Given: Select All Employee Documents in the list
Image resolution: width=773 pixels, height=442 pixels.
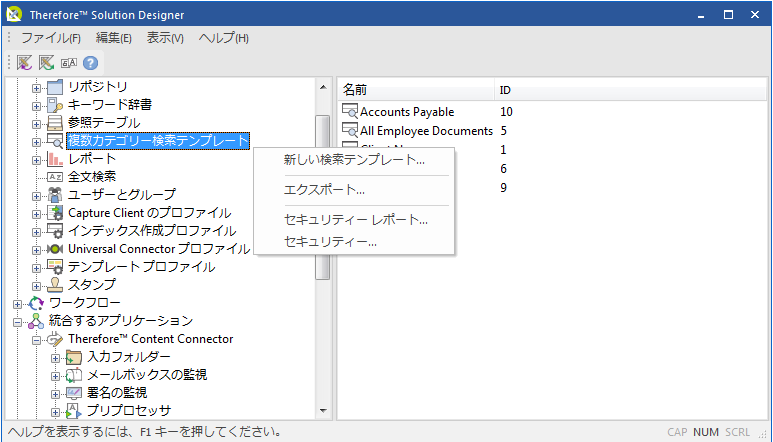Looking at the screenshot, I should (x=426, y=130).
